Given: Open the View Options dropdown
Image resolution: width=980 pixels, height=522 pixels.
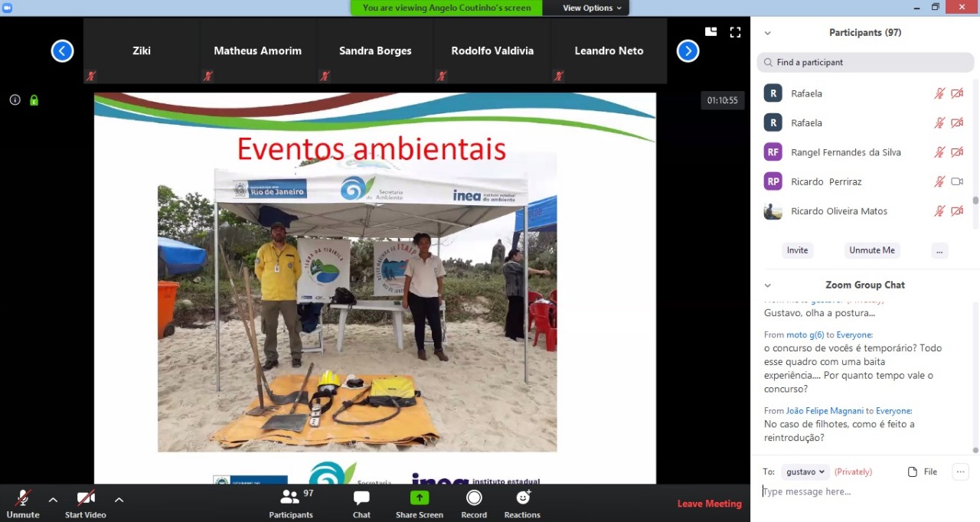Looking at the screenshot, I should point(592,8).
